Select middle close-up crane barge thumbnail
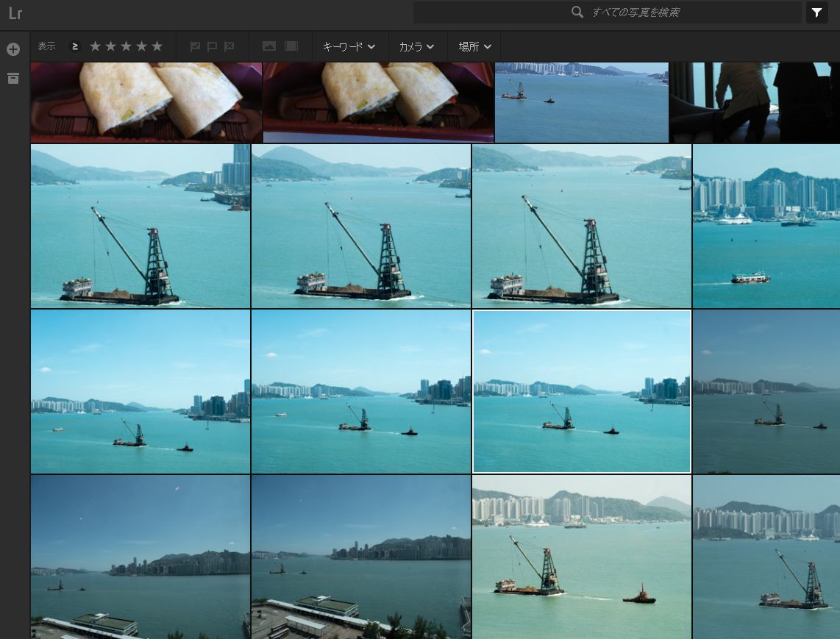 point(361,226)
